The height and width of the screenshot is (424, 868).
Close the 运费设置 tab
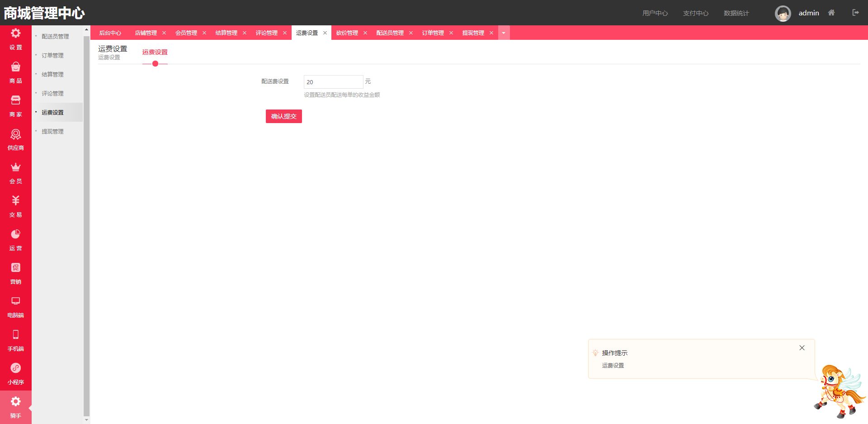(x=325, y=33)
